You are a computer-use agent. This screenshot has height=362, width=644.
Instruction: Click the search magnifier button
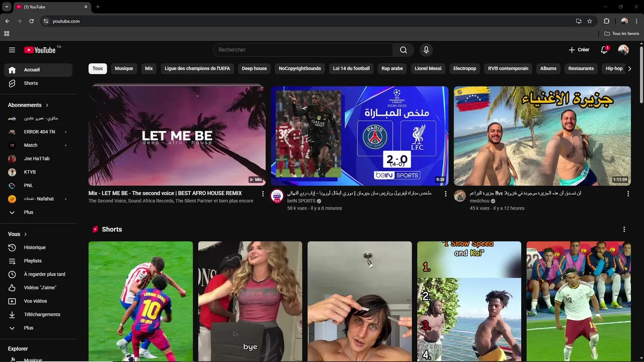pos(404,50)
